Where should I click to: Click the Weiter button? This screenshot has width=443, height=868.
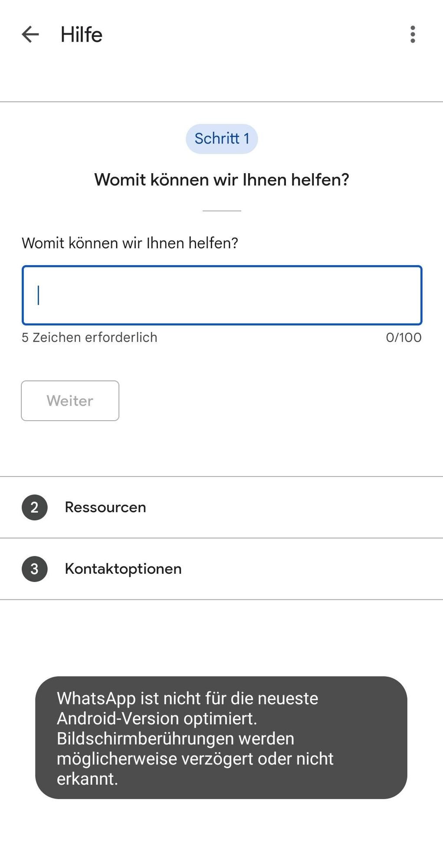tap(70, 401)
